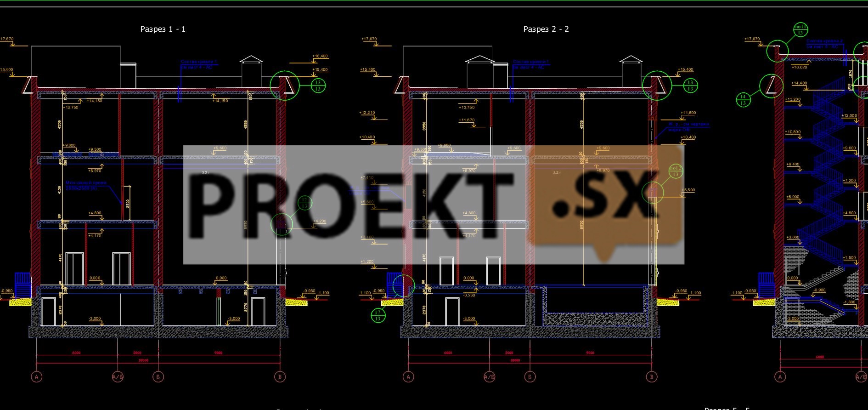This screenshot has height=410, width=868.
Task: Click detail callout 13/13 on section 2-2 parapet
Action: (x=690, y=85)
